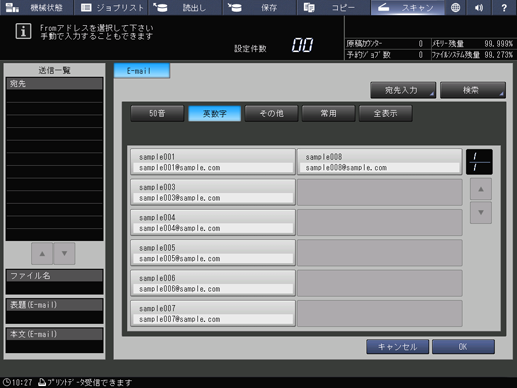Screen dimensions: 517x388
Task: Switch to the 読出し recall tab
Action: [x=185, y=7]
